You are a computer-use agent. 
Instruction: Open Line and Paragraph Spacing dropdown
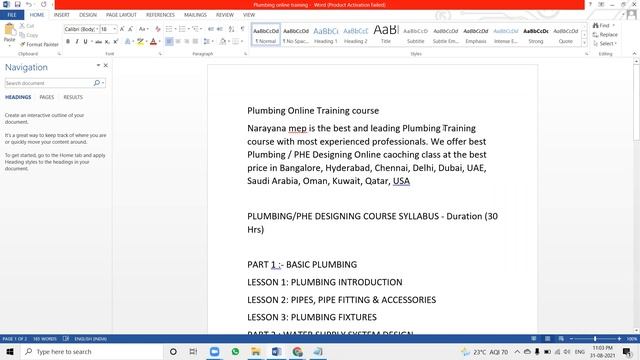click(208, 42)
